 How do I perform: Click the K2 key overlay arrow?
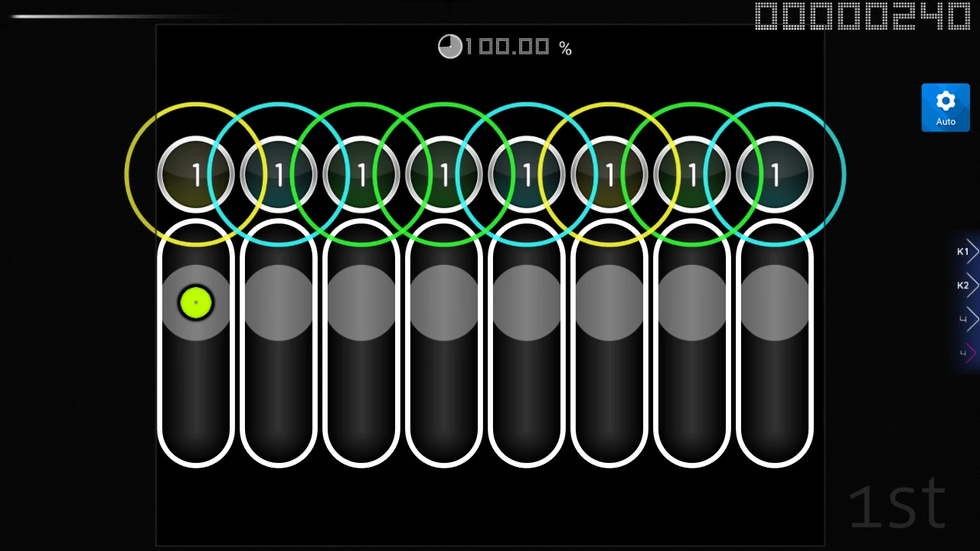tap(968, 285)
